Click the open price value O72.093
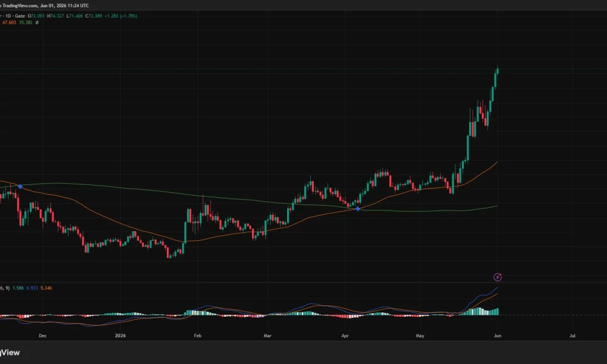 pos(36,16)
